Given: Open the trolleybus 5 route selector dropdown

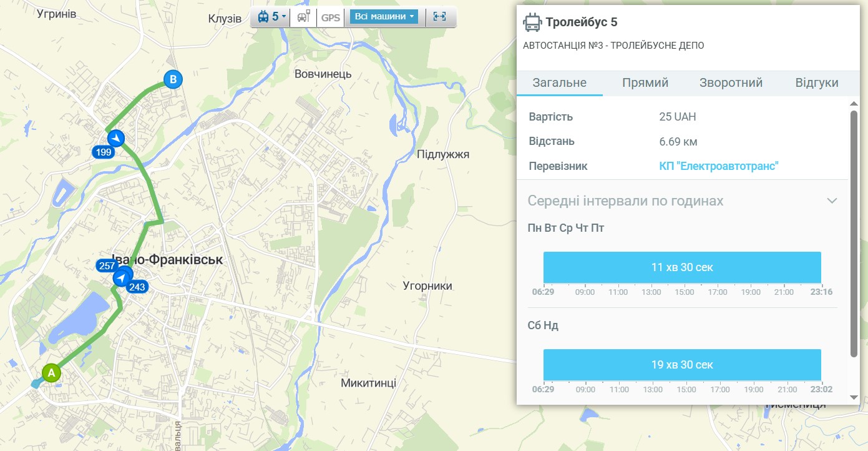Looking at the screenshot, I should [x=271, y=17].
